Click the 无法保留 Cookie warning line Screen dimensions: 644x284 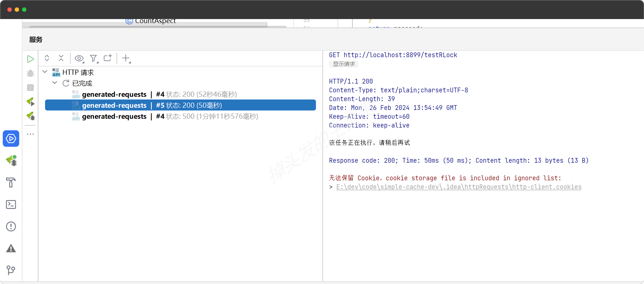(x=445, y=178)
